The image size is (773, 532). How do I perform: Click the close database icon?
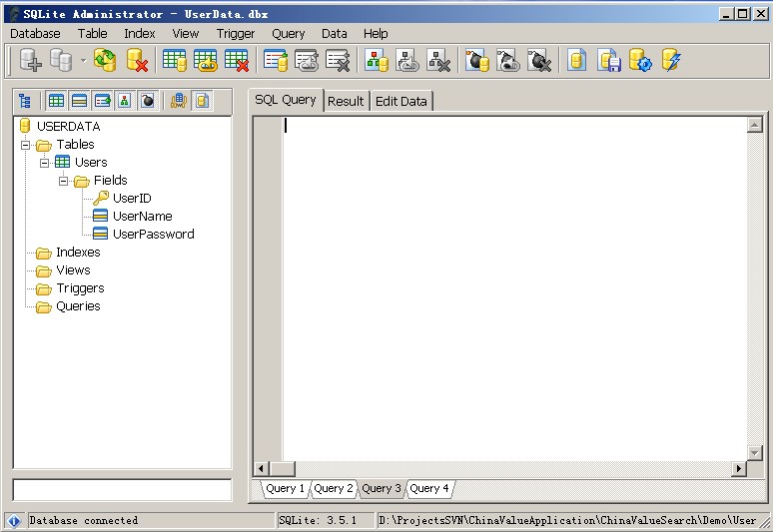click(x=137, y=61)
